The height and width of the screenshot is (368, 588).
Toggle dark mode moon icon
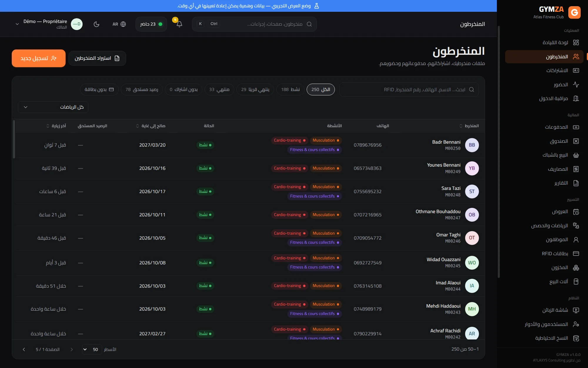(x=96, y=24)
